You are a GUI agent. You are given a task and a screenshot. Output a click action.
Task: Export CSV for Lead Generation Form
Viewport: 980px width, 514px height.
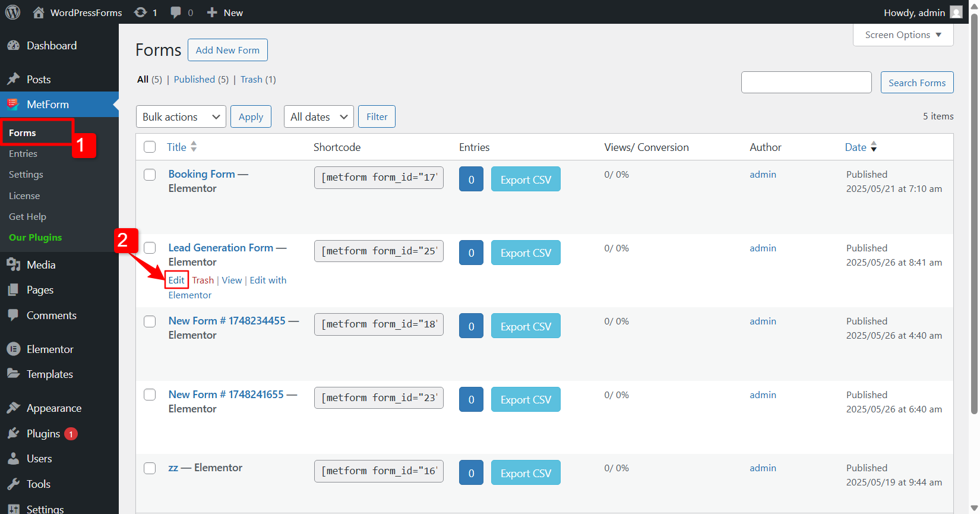526,253
